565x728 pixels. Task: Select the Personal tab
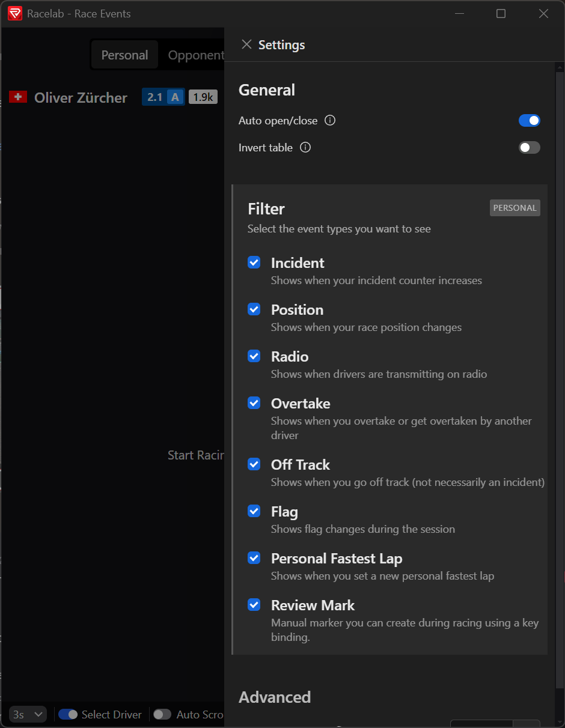click(124, 54)
